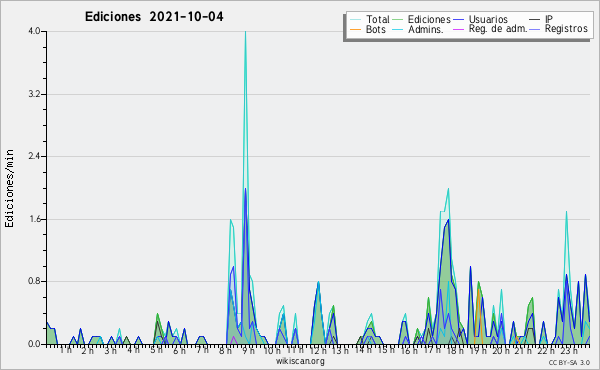Click the '21 h' x-axis label
The width and height of the screenshot is (600, 370).
point(523,350)
